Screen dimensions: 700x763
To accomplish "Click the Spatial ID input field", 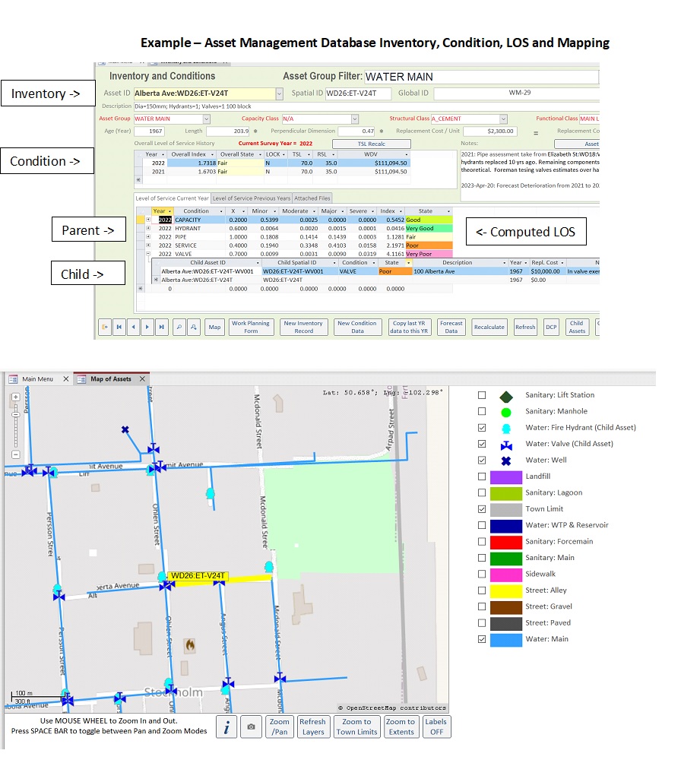I will pyautogui.click(x=358, y=93).
